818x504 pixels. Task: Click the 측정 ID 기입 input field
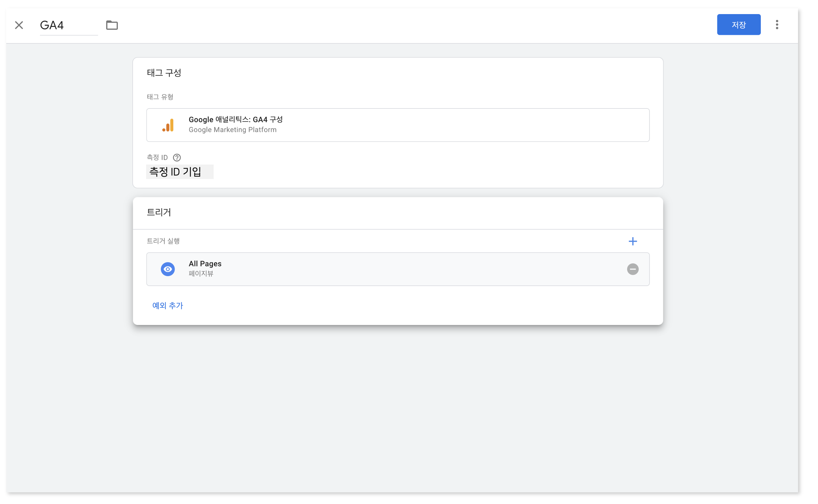[180, 172]
